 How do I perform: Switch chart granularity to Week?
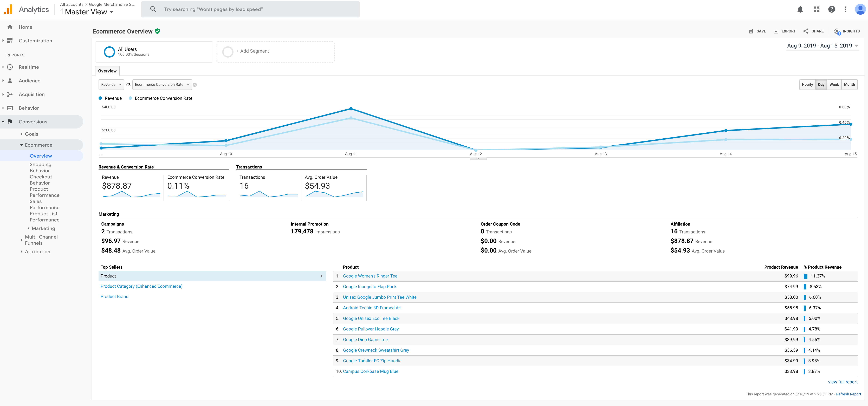pos(834,85)
